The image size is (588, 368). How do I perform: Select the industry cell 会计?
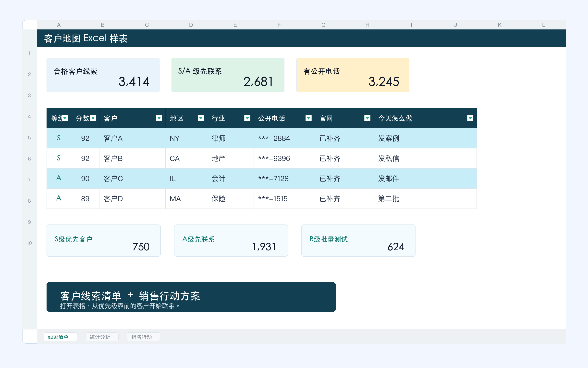click(x=230, y=179)
